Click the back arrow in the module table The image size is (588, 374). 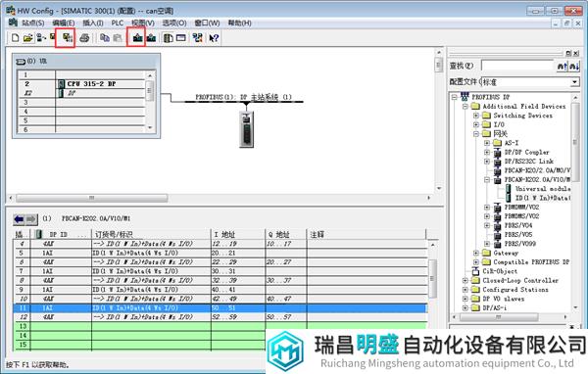point(19,219)
